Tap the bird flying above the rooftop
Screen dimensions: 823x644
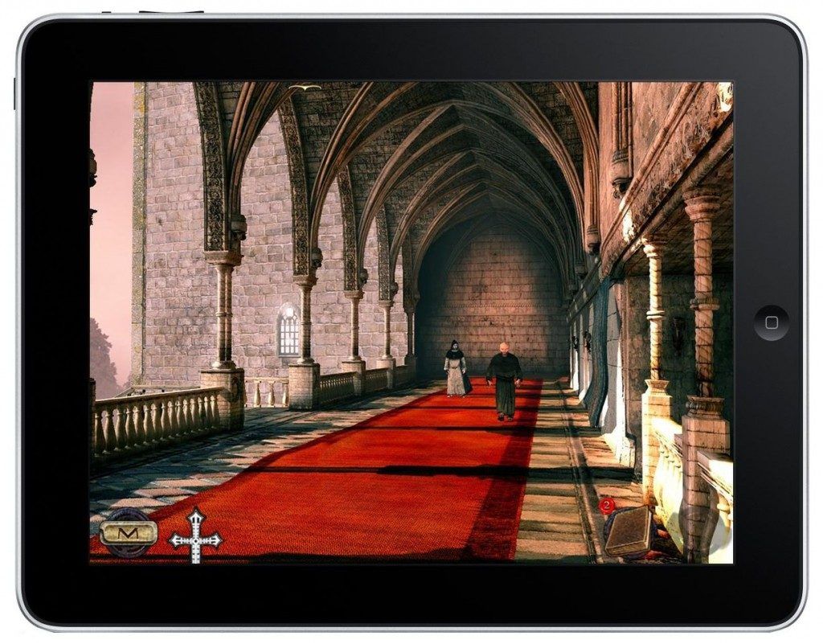tap(305, 87)
